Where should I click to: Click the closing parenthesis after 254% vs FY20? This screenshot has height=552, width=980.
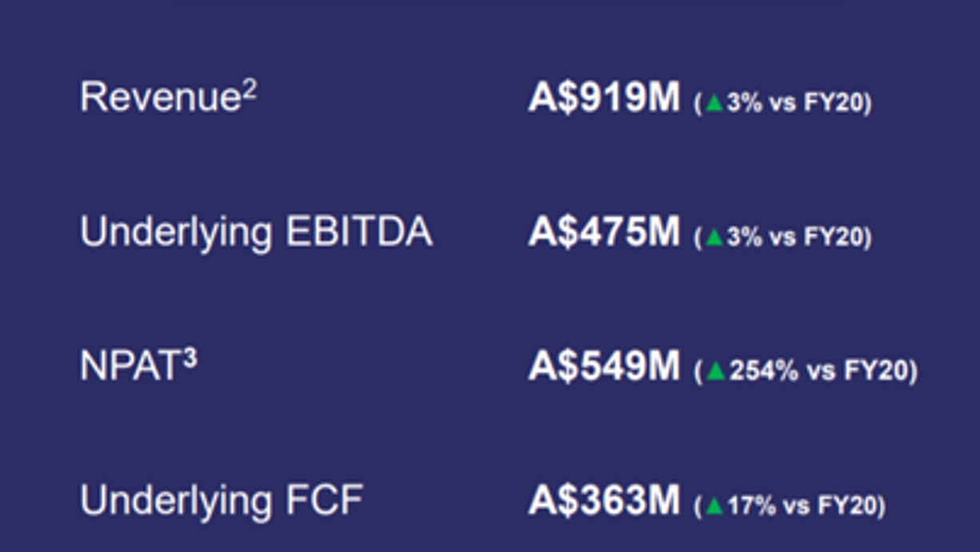click(915, 371)
